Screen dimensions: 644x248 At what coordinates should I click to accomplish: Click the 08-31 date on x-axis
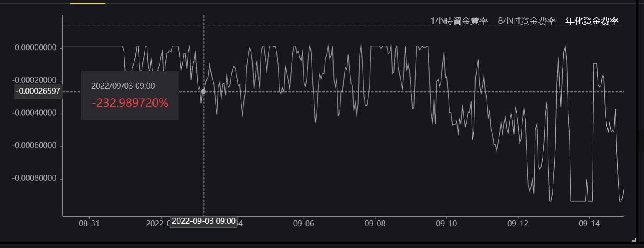point(89,223)
